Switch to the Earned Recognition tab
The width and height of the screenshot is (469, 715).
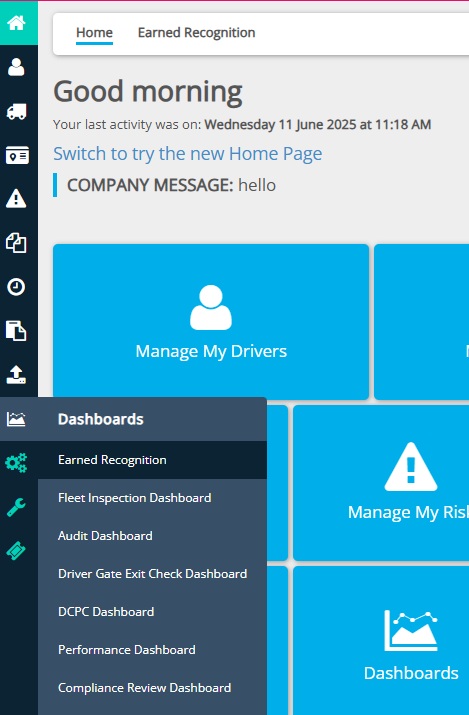196,33
